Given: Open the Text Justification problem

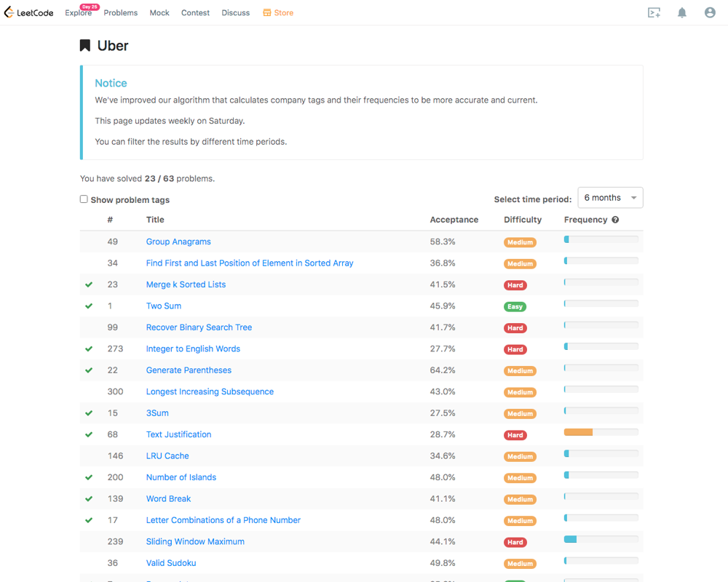Looking at the screenshot, I should click(179, 434).
